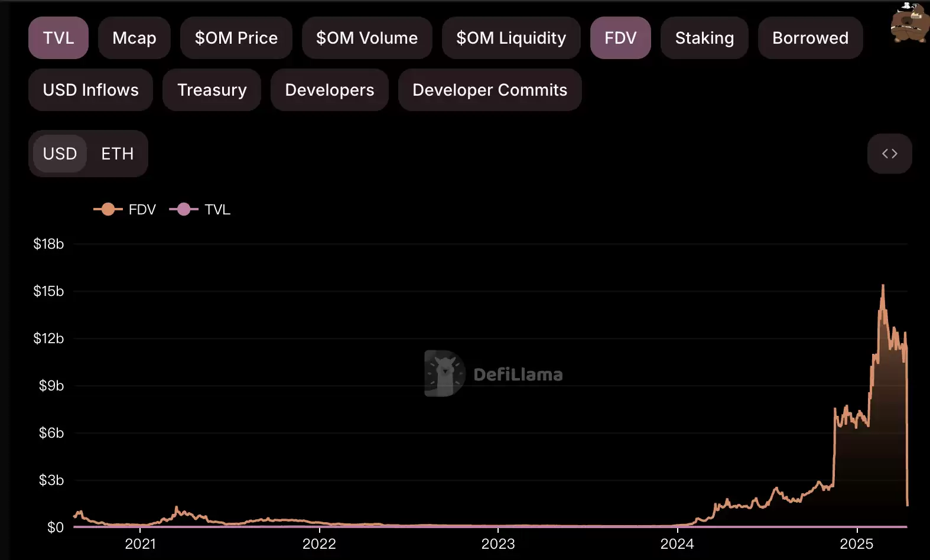Switch chart denomination to ETH
Screen dimensions: 930x560
click(x=117, y=154)
